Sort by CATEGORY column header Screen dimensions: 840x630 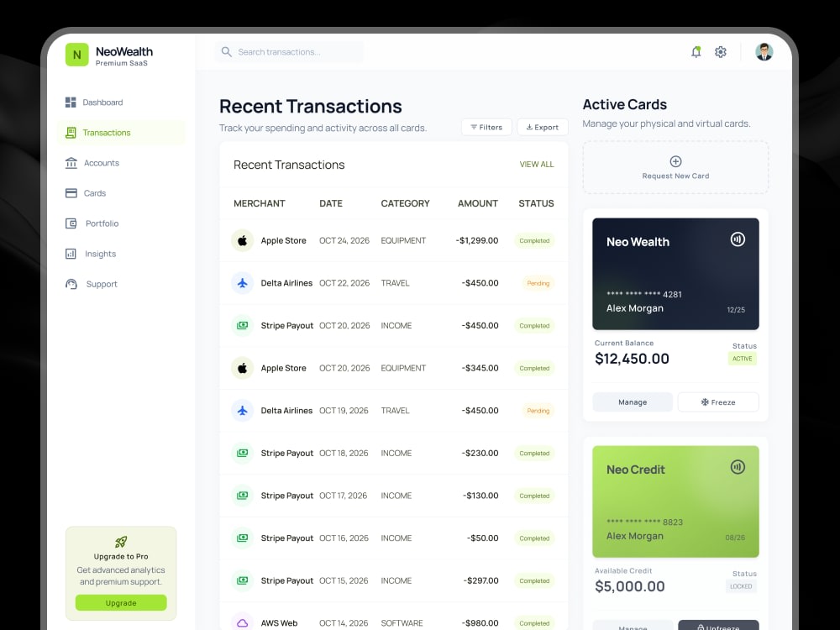[405, 203]
